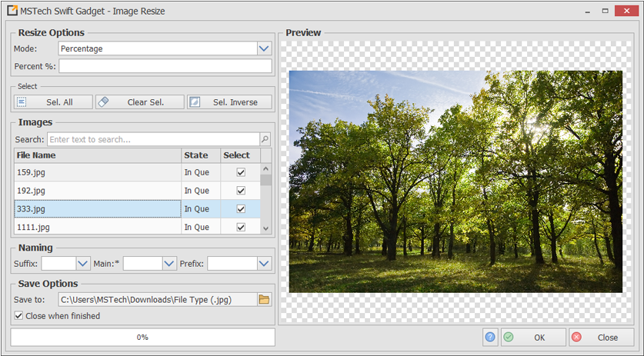Open the browse folder icon beside Save to

264,299
